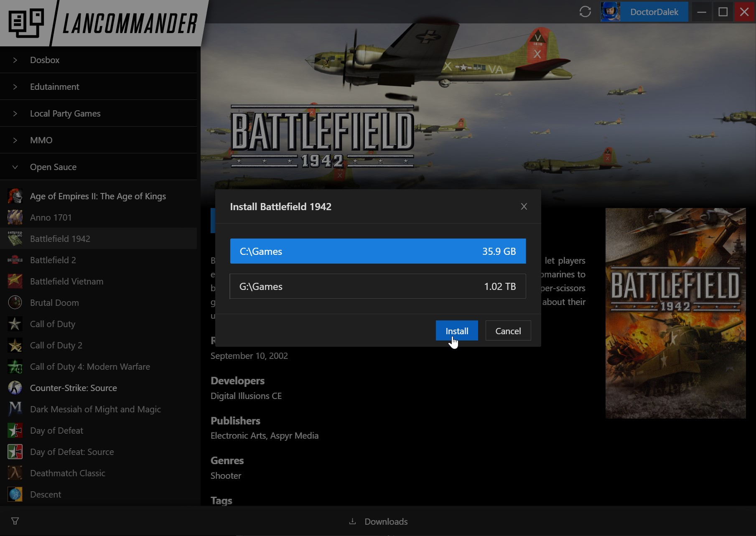
Task: Click the Anno 1701 game icon
Action: coord(15,217)
